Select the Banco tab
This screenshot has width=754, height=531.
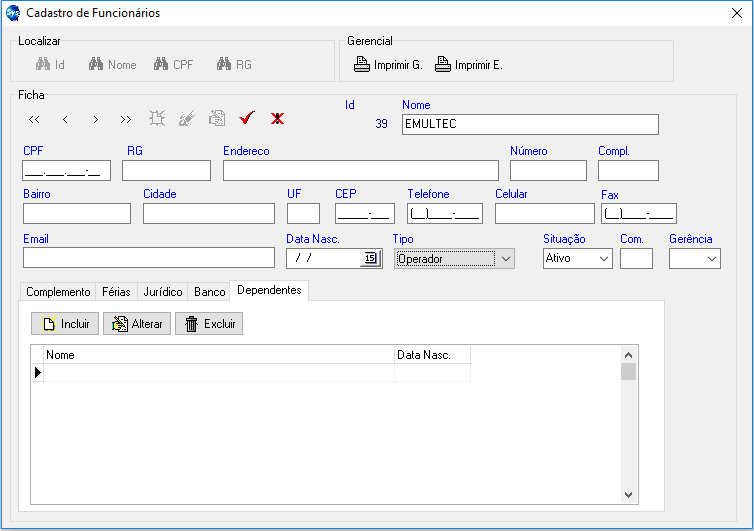(x=209, y=292)
